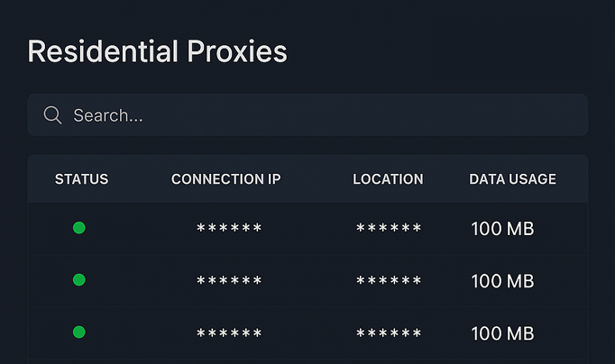
Task: Select 100 MB usage in third row
Action: coord(502,333)
